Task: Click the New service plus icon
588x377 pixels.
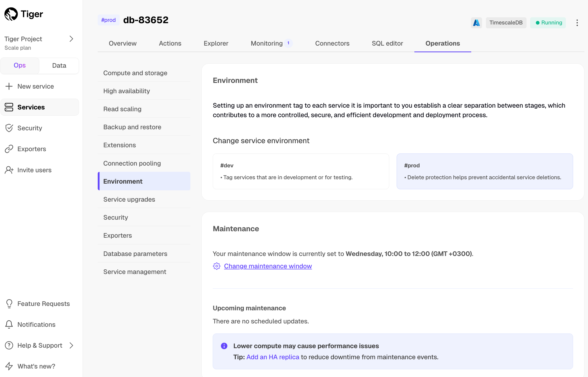Action: tap(9, 86)
